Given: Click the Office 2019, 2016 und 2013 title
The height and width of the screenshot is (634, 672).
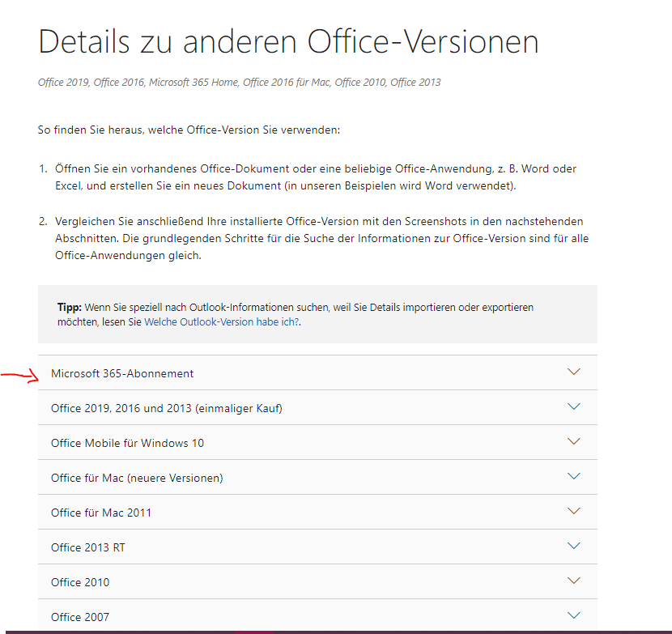Looking at the screenshot, I should (x=166, y=408).
